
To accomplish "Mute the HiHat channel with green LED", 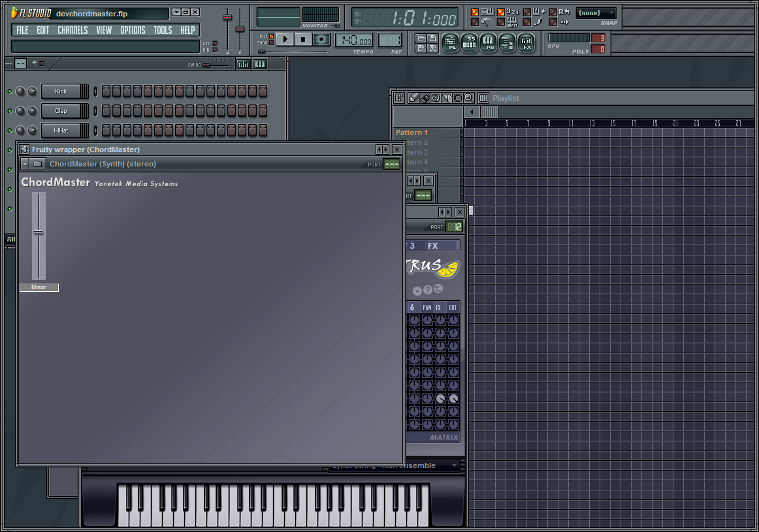I will tap(10, 130).
